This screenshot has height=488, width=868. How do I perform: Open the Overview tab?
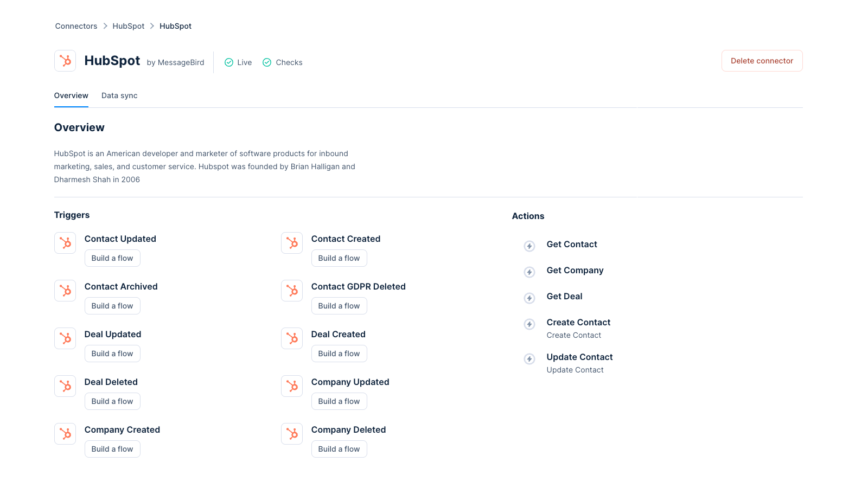pos(71,95)
